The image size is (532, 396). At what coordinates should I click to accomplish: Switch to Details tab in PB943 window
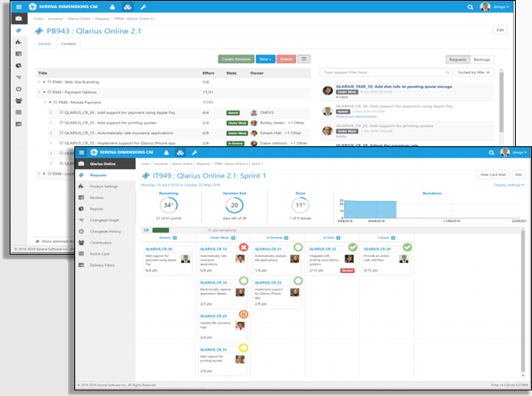pos(44,44)
